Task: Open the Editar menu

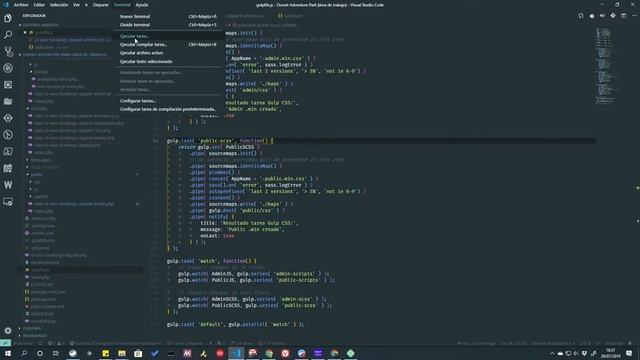Action: click(39, 5)
